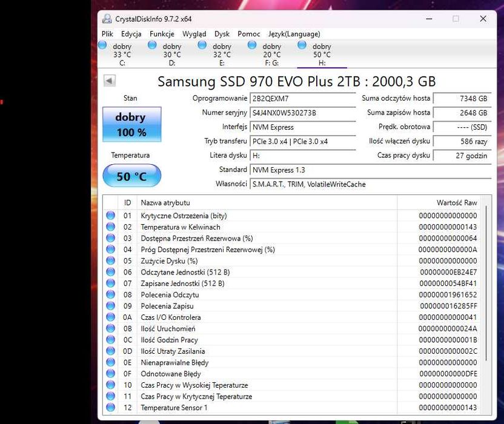Viewport: 504px width, 424px height.
Task: Select raw value 00000000EB24E7
Action: (448, 273)
